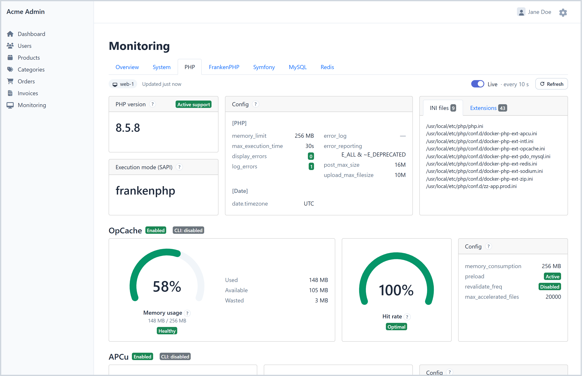Click the 8.5.8 PHP version number
The image size is (588, 376).
pyautogui.click(x=128, y=128)
